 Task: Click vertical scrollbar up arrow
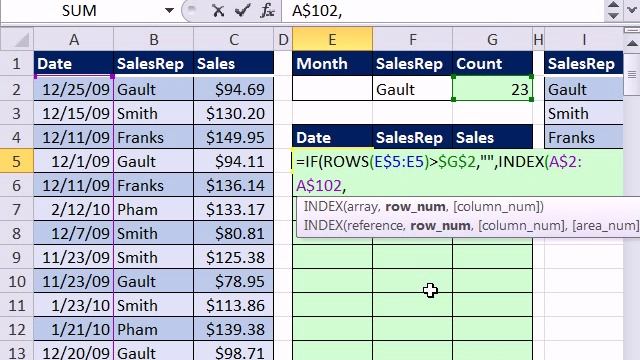click(632, 43)
